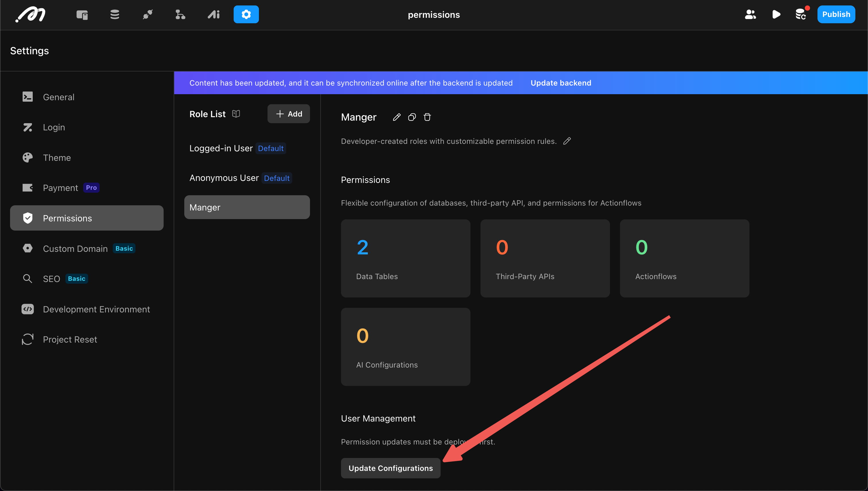The image size is (868, 491).
Task: Click the Login icon in sidebar
Action: 28,127
